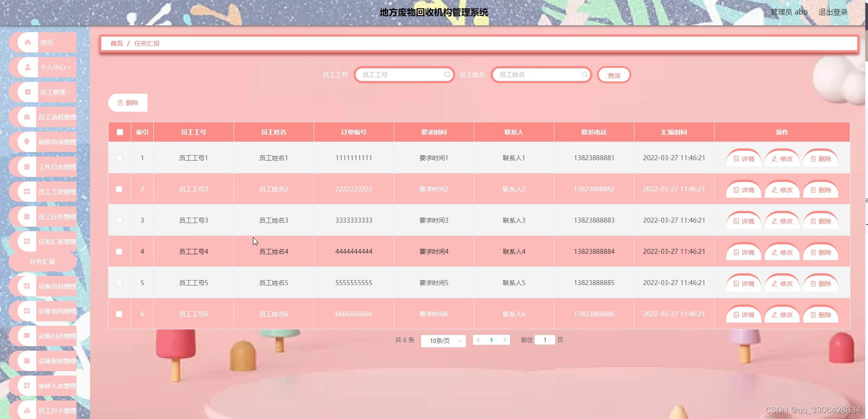
Task: Check the checkbox for row 6
Action: [x=119, y=314]
